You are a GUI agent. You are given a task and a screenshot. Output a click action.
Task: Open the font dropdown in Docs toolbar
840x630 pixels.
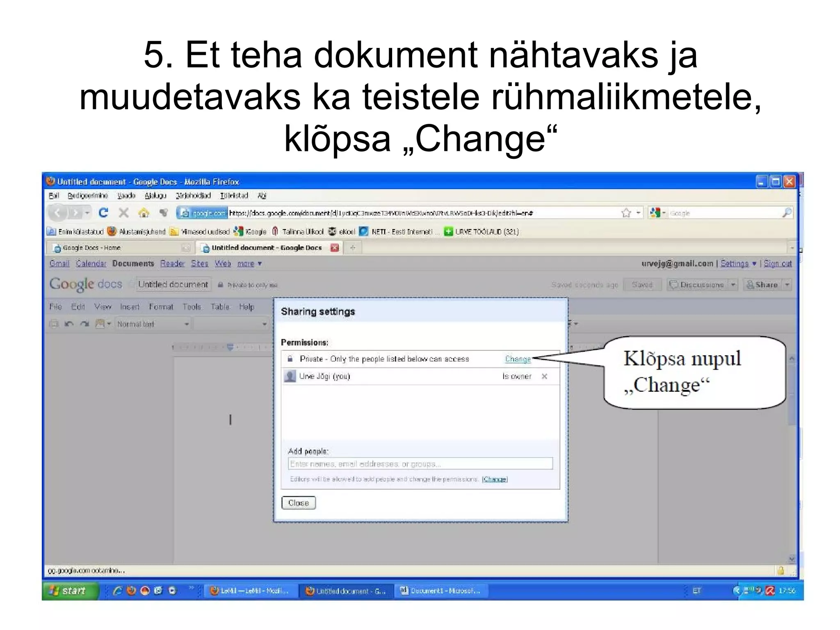(x=231, y=324)
